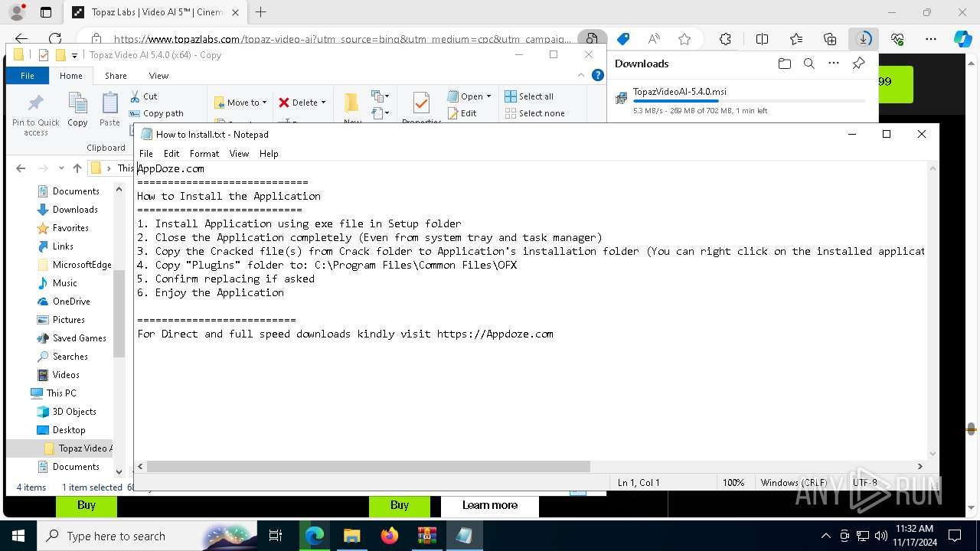Click Select none in Explorer ribbon
Image resolution: width=980 pixels, height=551 pixels.
(534, 113)
